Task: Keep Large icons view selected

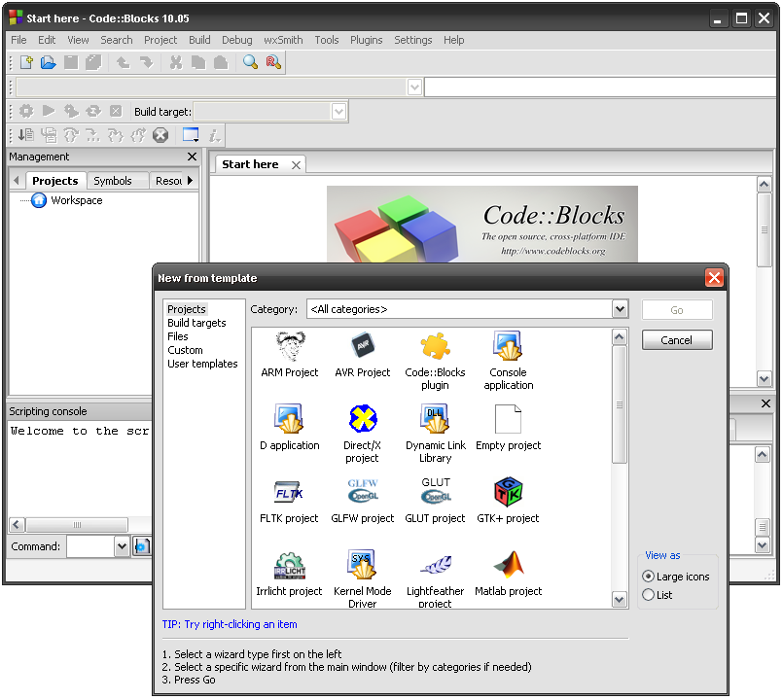Action: coord(648,576)
